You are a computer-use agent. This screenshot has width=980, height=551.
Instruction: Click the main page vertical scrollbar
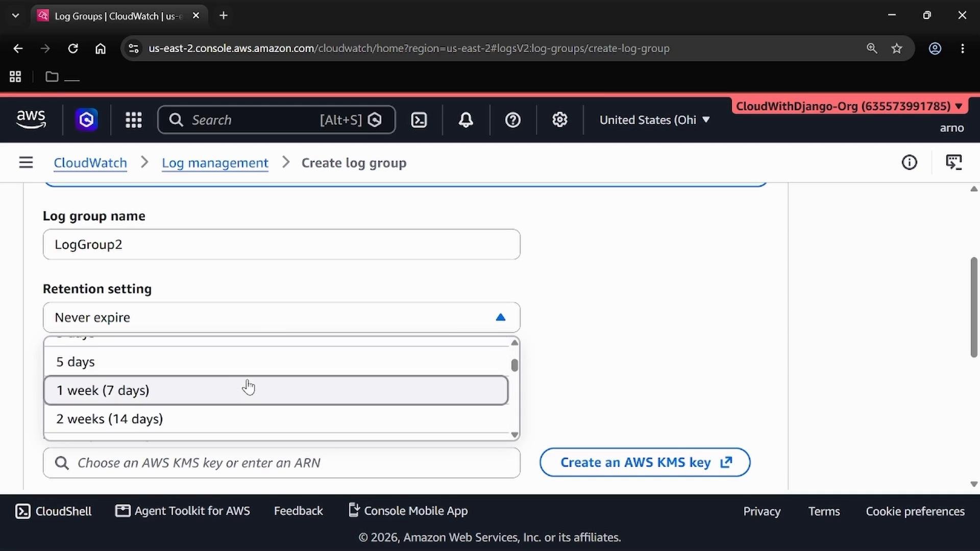click(x=974, y=308)
